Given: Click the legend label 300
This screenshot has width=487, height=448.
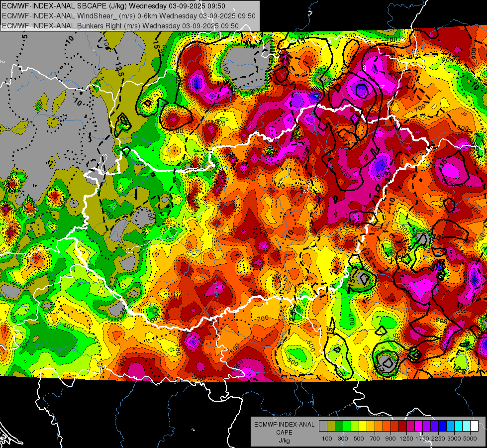Looking at the screenshot, I should [343, 439].
